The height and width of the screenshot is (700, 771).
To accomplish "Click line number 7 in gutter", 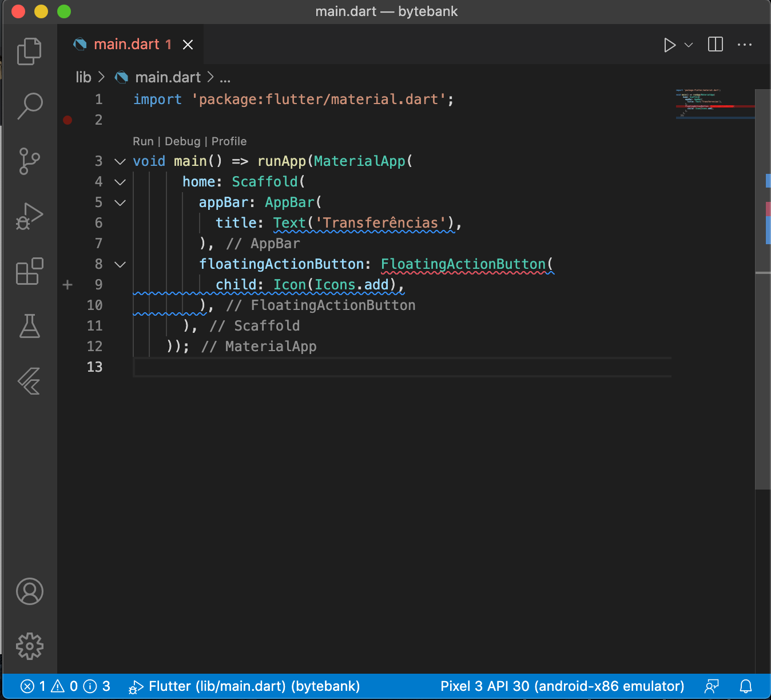I will pos(98,244).
